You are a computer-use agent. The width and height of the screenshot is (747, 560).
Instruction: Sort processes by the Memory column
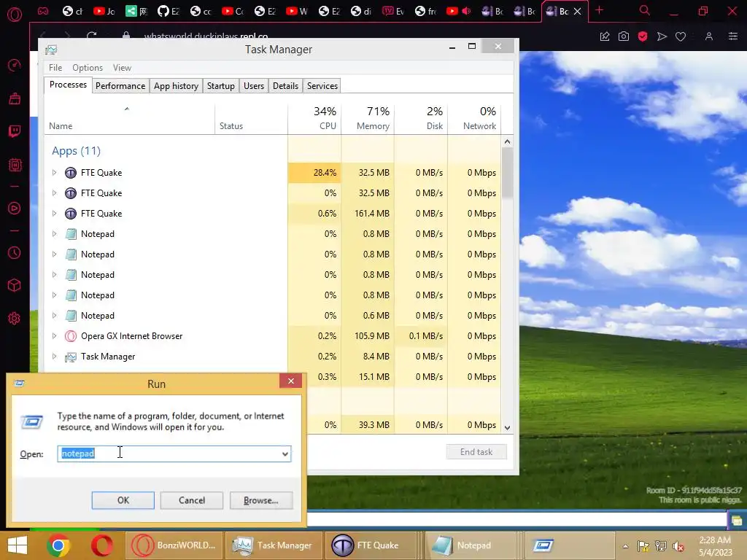click(x=368, y=118)
